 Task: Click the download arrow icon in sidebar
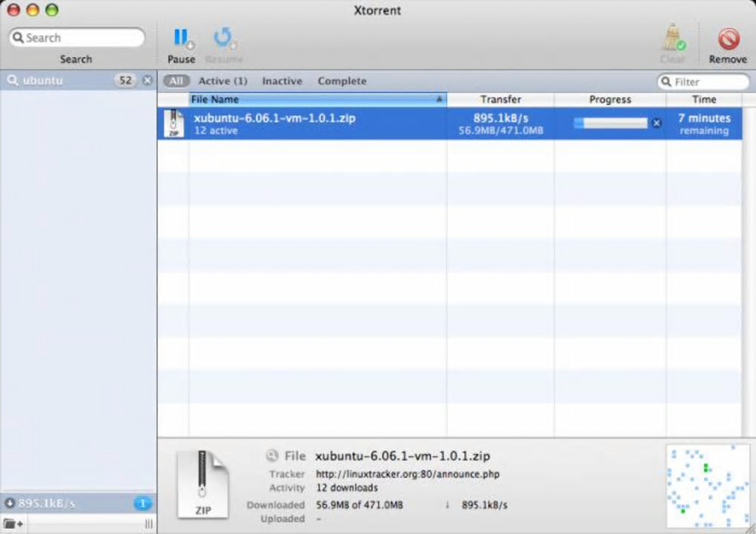10,503
